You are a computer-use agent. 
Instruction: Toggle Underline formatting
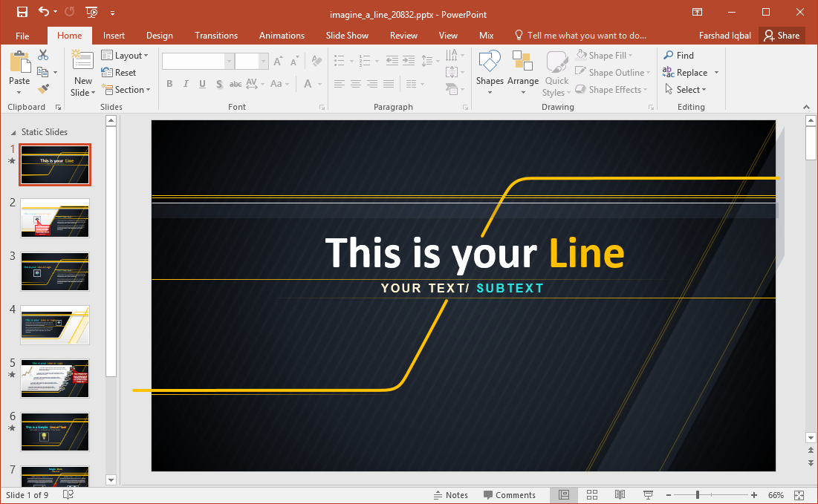[202, 84]
